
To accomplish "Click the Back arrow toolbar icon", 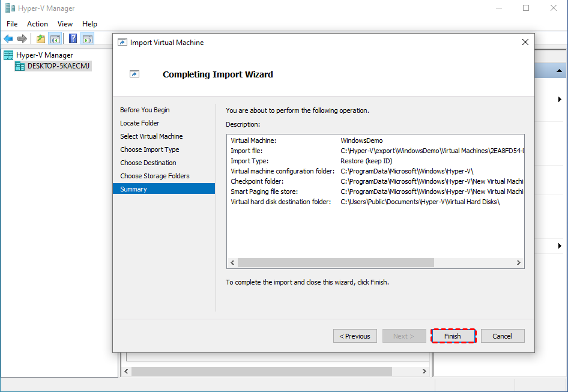I will point(8,38).
